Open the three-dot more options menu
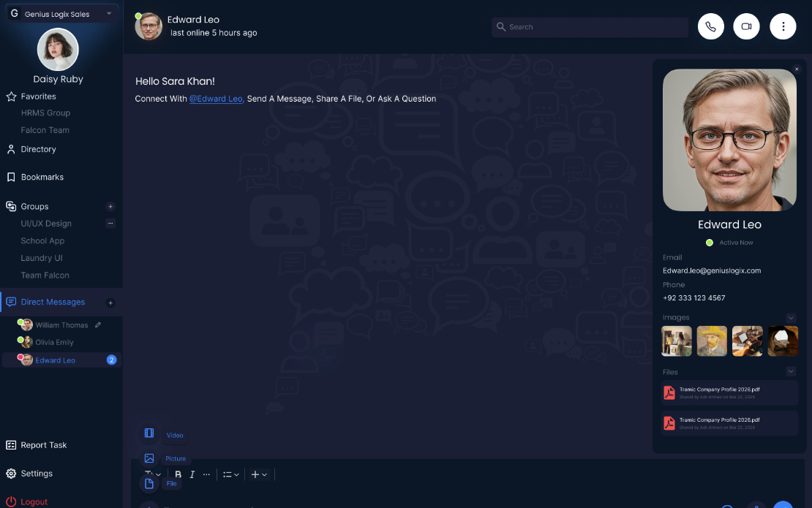 coord(783,26)
